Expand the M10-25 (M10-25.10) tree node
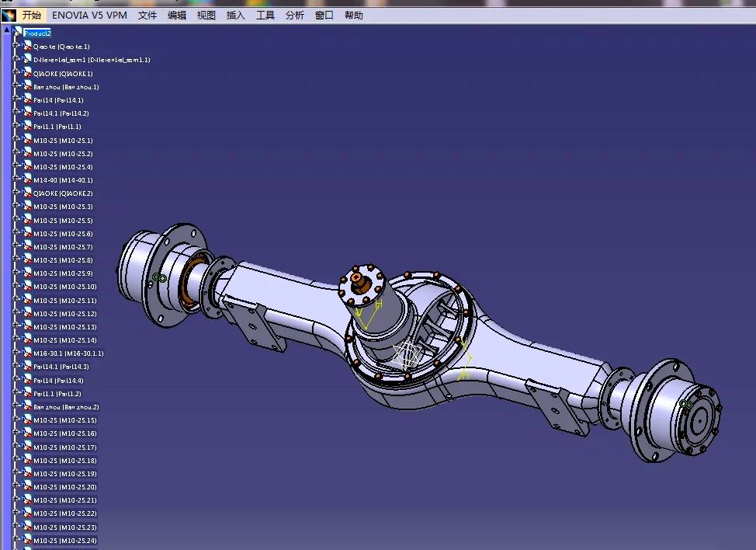756x550 pixels. click(16, 285)
